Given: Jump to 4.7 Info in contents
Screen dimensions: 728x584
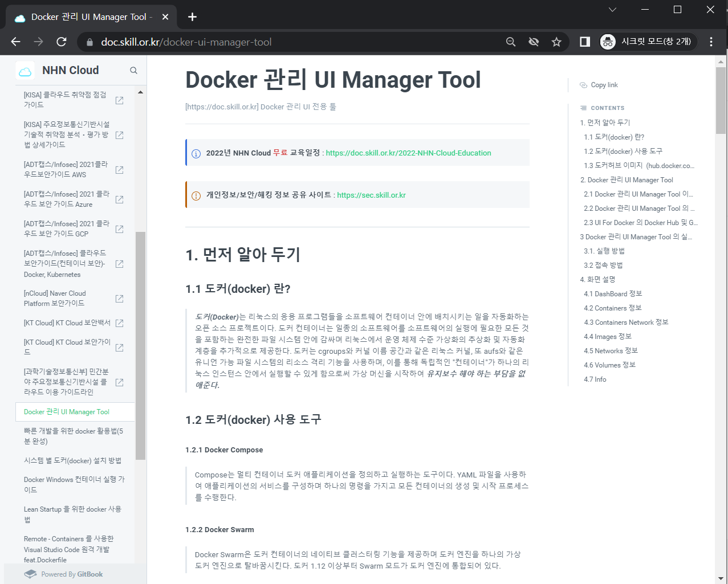Looking at the screenshot, I should pyautogui.click(x=595, y=379).
